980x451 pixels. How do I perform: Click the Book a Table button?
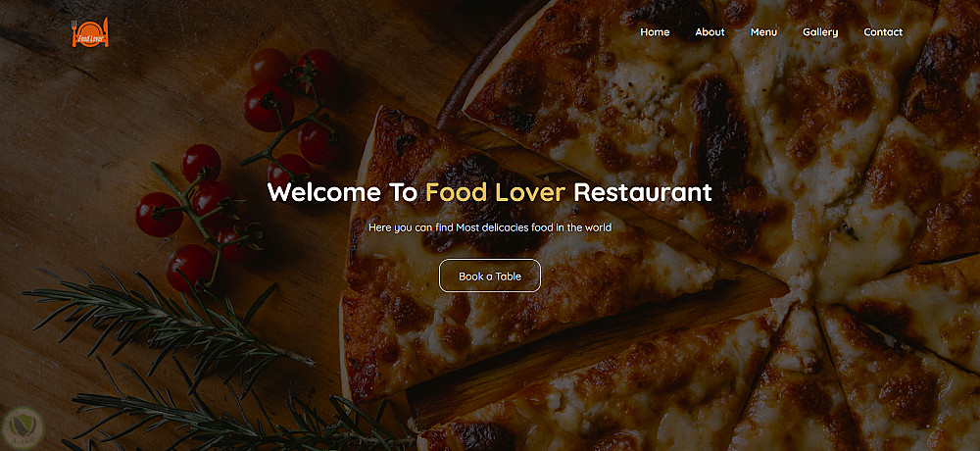(489, 276)
